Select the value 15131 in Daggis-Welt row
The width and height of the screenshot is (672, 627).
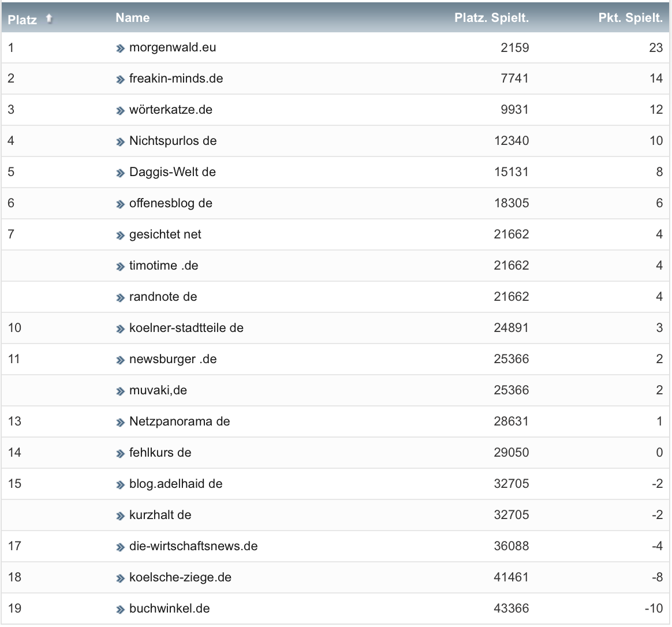[512, 172]
